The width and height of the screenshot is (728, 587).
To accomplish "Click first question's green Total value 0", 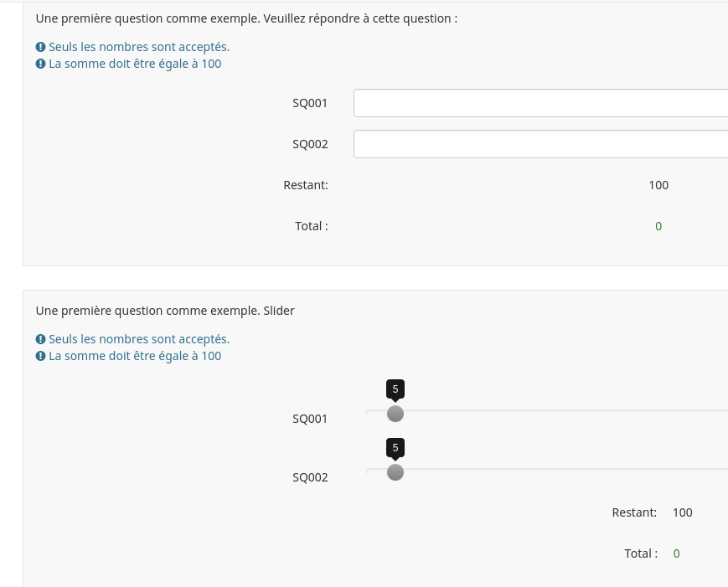I will (x=658, y=226).
